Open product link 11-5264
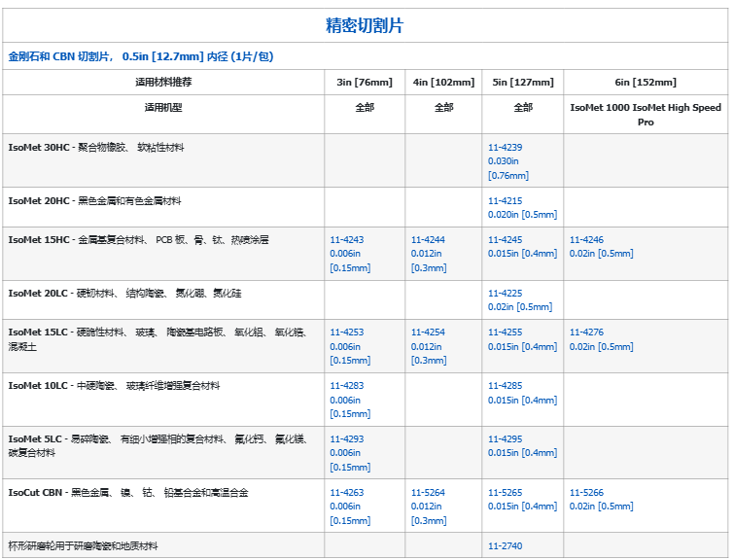Screen dimensions: 734x560 (428, 493)
